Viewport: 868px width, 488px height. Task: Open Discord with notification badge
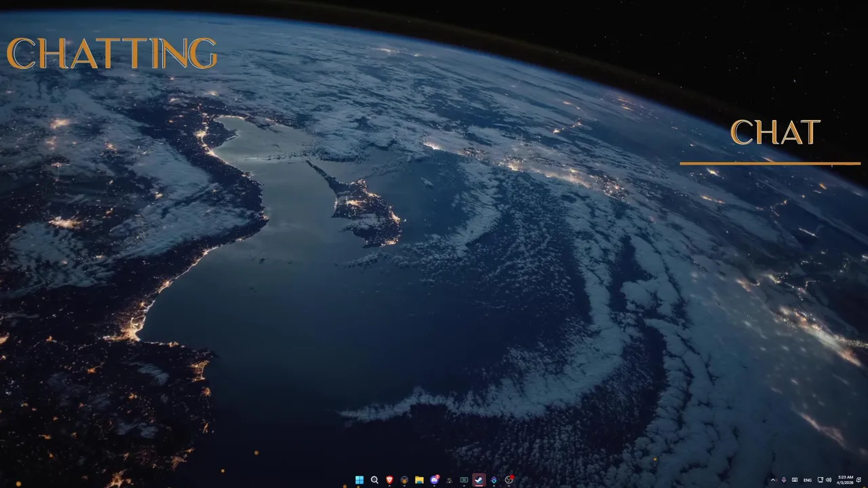(x=435, y=480)
